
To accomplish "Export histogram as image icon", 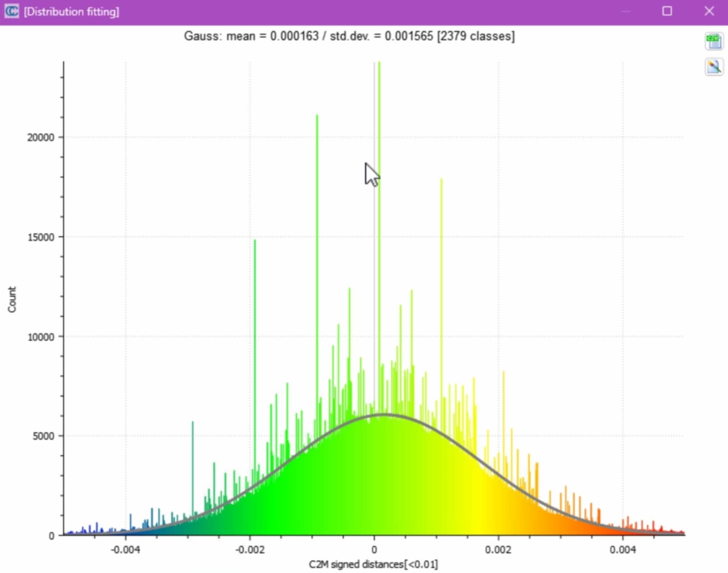I will coord(714,66).
